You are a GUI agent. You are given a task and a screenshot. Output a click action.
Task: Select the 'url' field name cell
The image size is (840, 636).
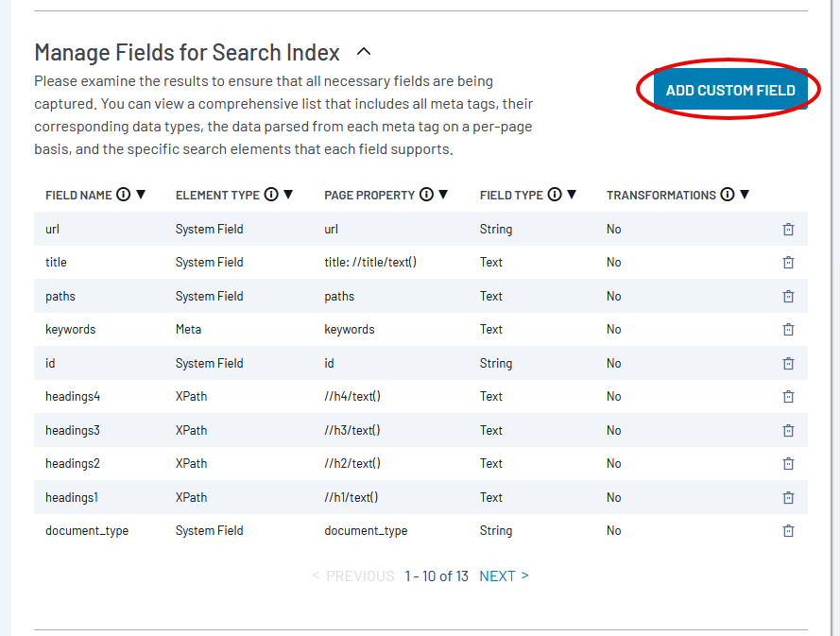coord(53,229)
